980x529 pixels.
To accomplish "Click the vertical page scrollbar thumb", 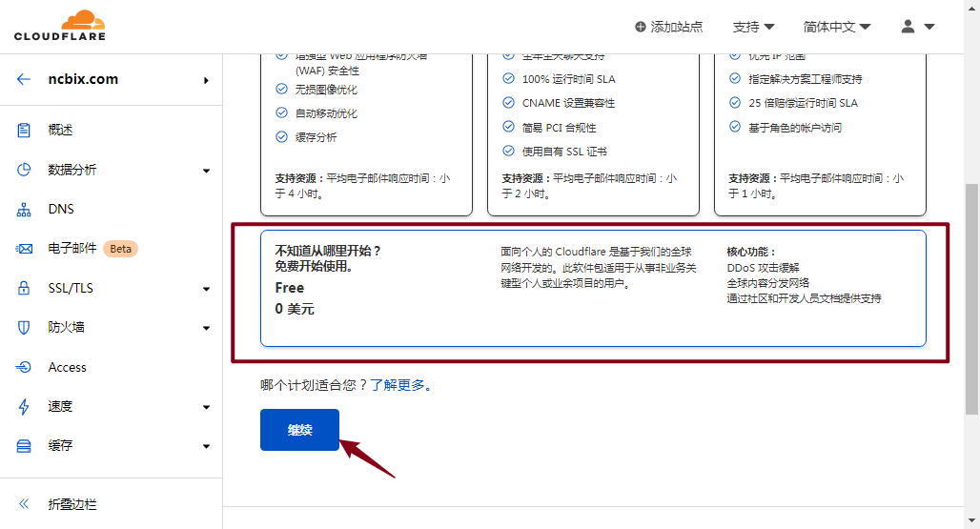I will (971, 299).
